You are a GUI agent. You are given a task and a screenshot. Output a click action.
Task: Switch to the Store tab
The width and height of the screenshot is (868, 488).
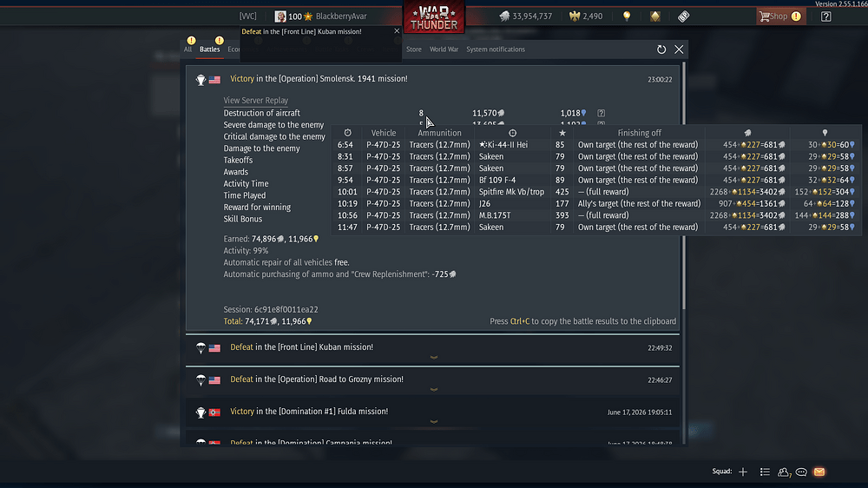point(413,49)
